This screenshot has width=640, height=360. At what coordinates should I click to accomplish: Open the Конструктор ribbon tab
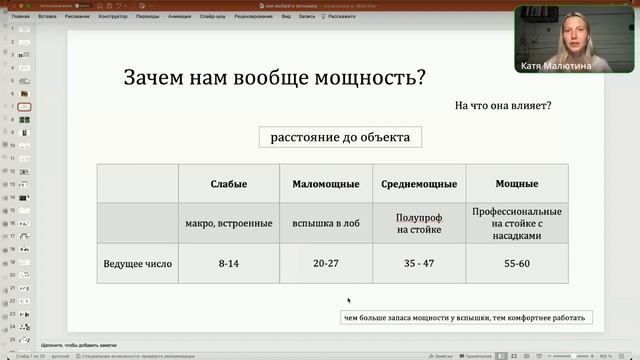pos(113,16)
